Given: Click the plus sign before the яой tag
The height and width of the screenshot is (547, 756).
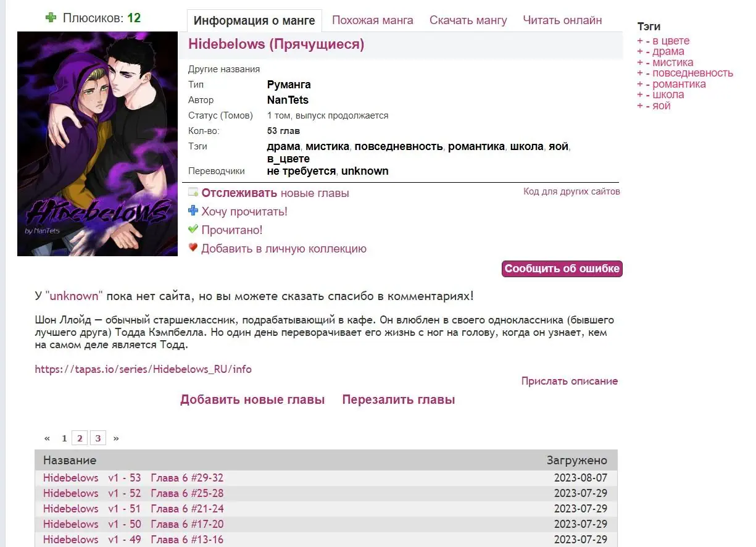Looking at the screenshot, I should (640, 106).
